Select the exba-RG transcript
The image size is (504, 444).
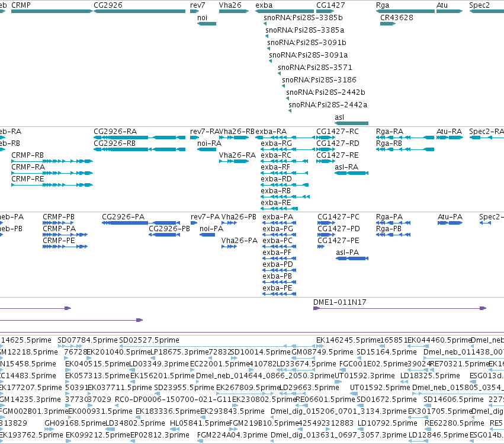click(x=288, y=149)
